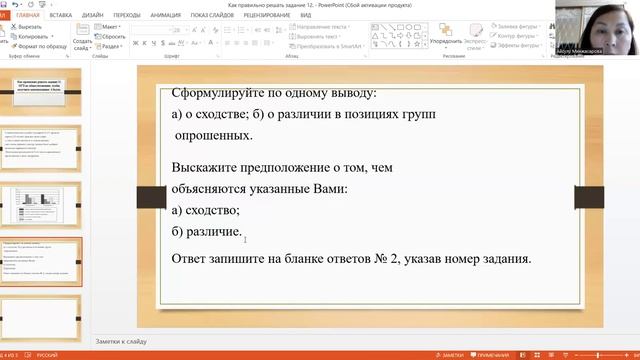
Task: Click the Redo/Repeat icon in quick access toolbar
Action: 31,4
